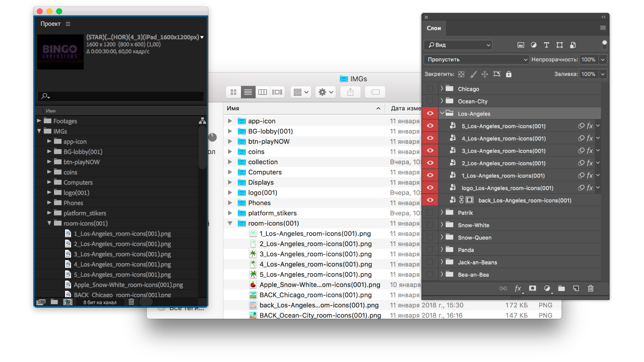Open the blend mode Пропустить dropdown
Viewport: 644px width, 362px height.
[x=476, y=59]
